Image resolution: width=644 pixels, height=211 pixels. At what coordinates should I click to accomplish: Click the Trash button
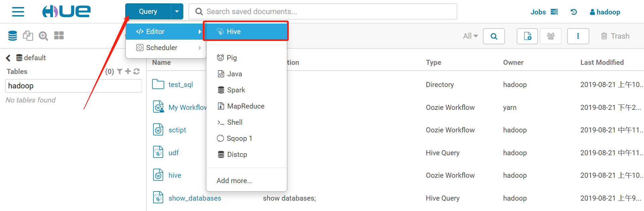(615, 36)
